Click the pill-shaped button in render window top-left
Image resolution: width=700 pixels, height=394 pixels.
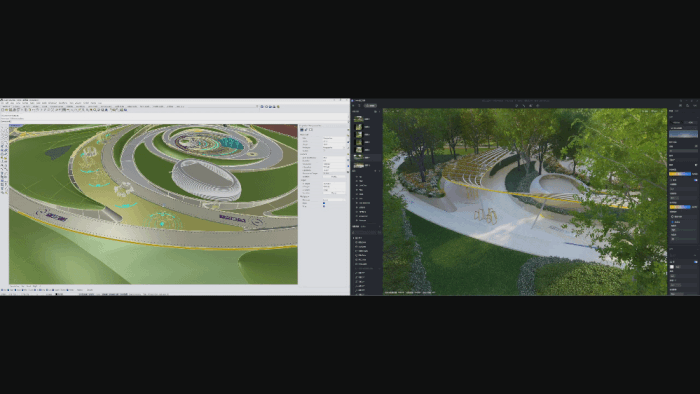coord(370,106)
